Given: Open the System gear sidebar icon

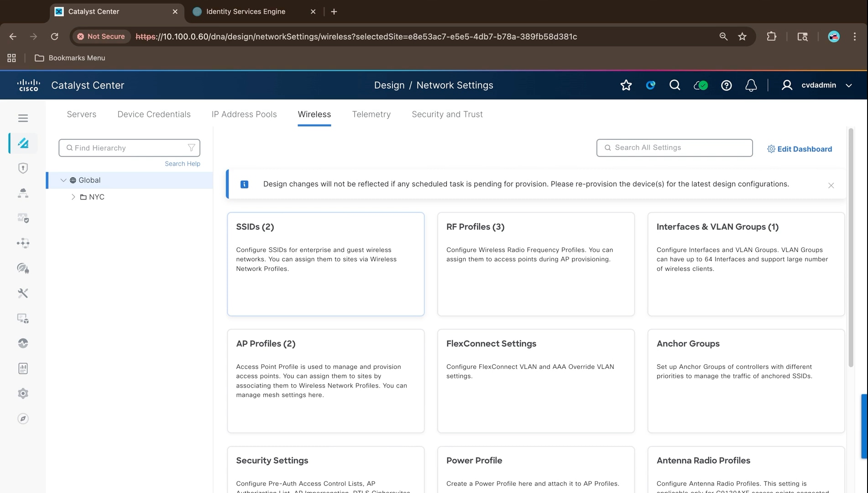Looking at the screenshot, I should pyautogui.click(x=23, y=393).
